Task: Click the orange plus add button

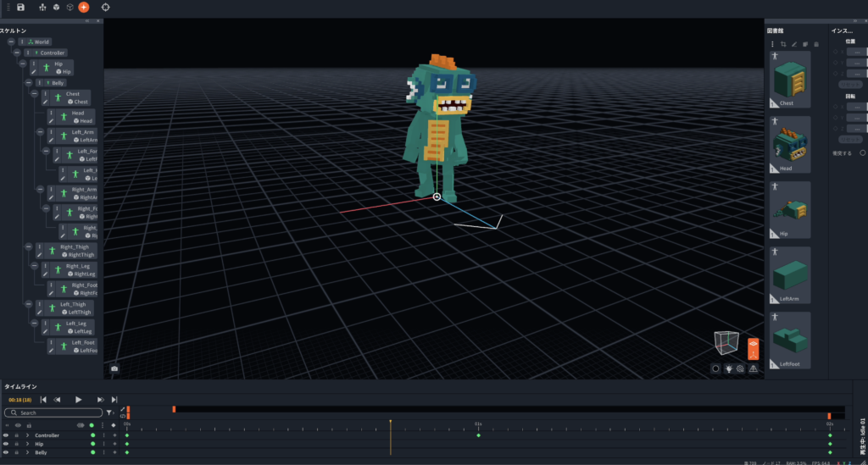Action: 83,7
